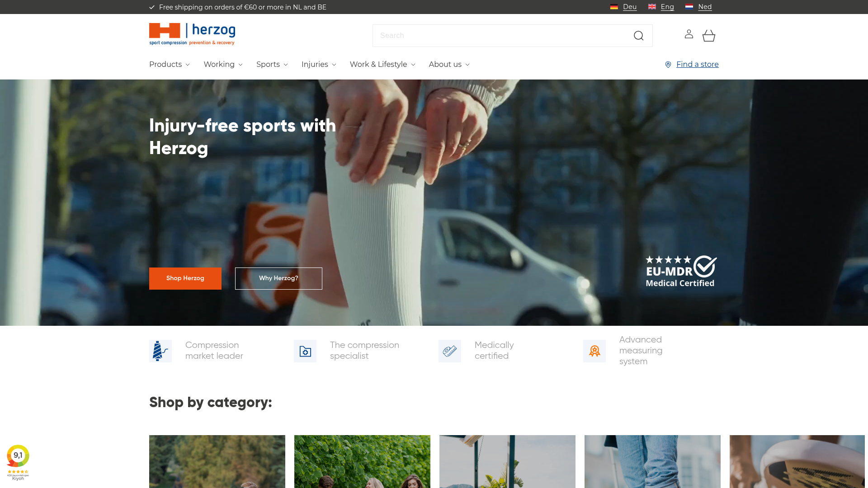Screen dimensions: 868x488
Task: Click the 'Advanced measuring system' text
Action: [x=641, y=351]
